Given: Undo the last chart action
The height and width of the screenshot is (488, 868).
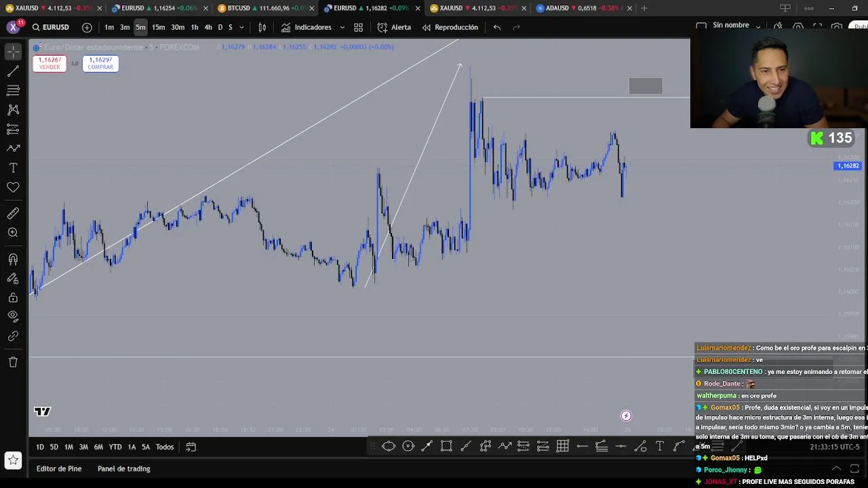Looking at the screenshot, I should [497, 27].
